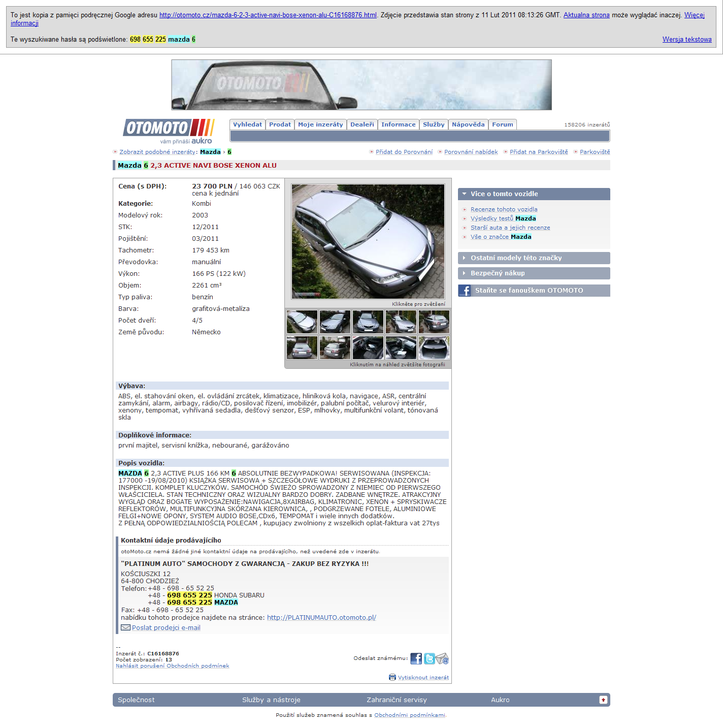Click Vytisknout inzerát link
723x728 pixels.
423,678
